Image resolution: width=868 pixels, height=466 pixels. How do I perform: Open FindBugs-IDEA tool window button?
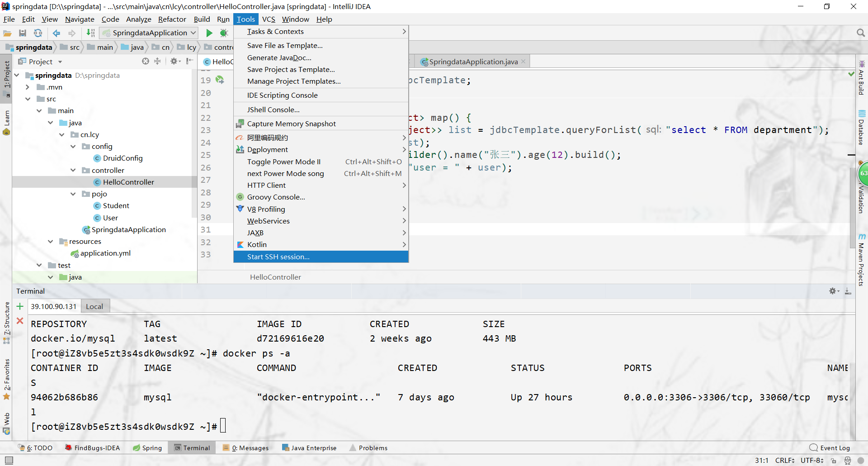click(92, 448)
